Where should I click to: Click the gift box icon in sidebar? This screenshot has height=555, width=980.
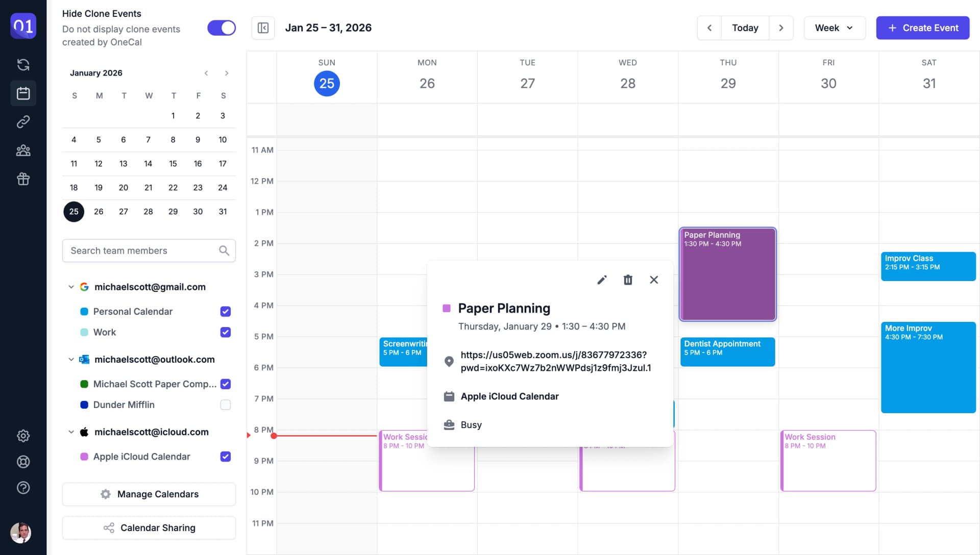(x=23, y=179)
